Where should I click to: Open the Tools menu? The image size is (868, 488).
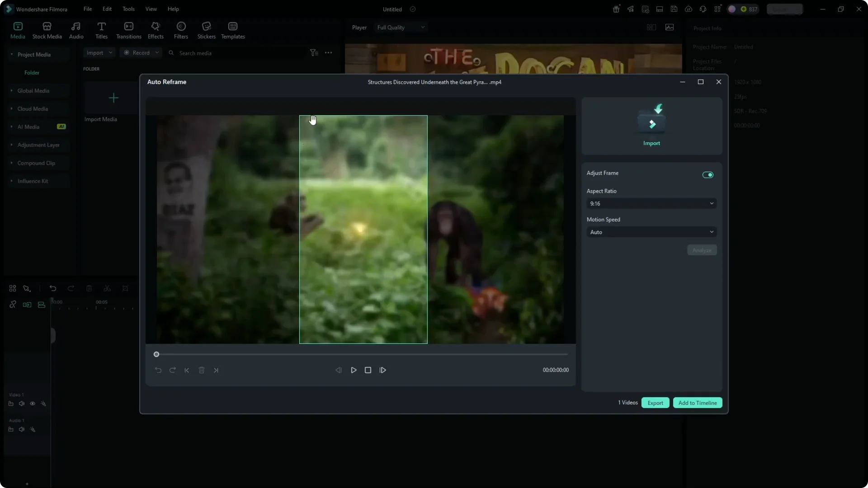pyautogui.click(x=128, y=9)
